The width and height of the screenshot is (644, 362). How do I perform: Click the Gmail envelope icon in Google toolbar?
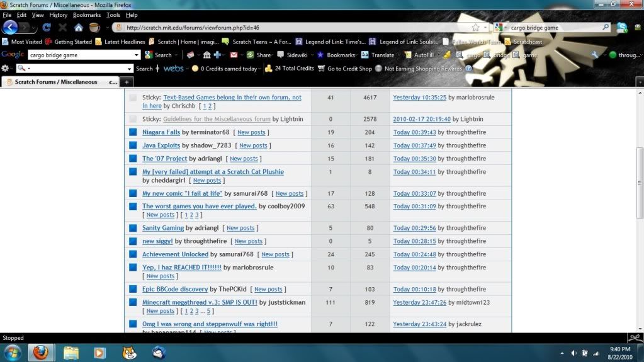[x=234, y=55]
